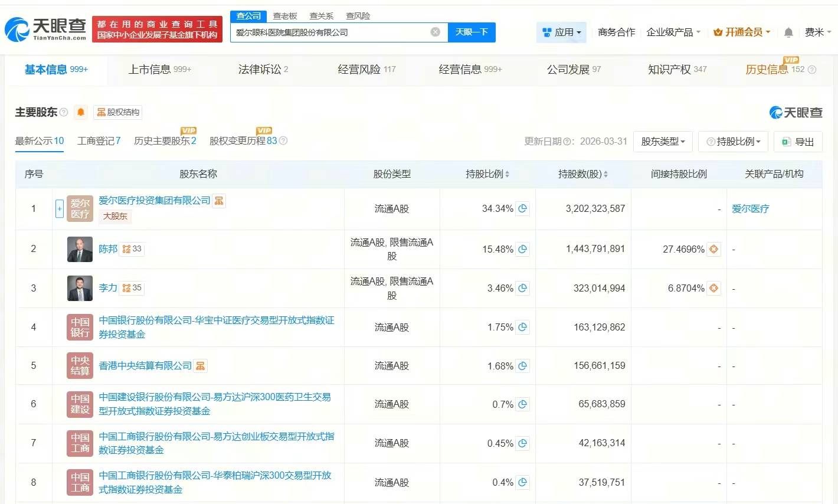
Task: Switch to 查关系 search tab
Action: coord(322,16)
